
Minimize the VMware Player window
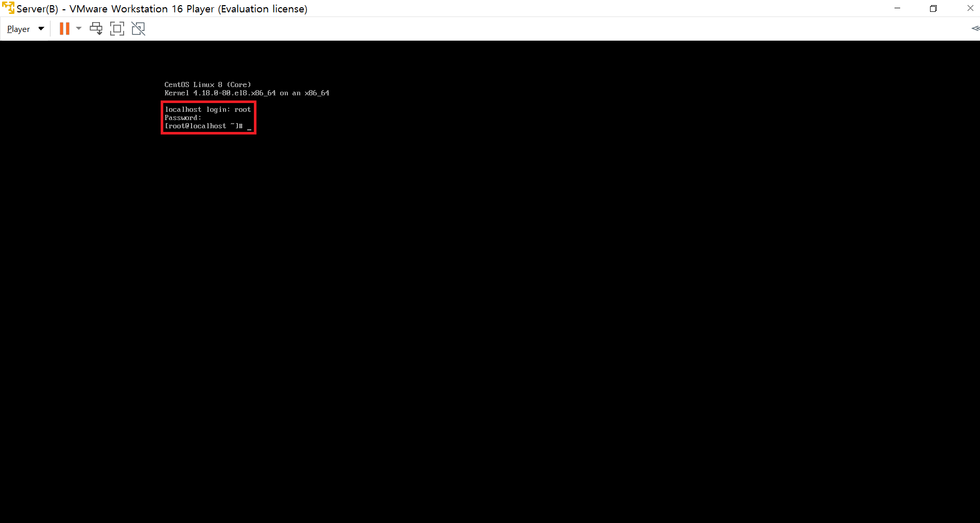[x=897, y=8]
